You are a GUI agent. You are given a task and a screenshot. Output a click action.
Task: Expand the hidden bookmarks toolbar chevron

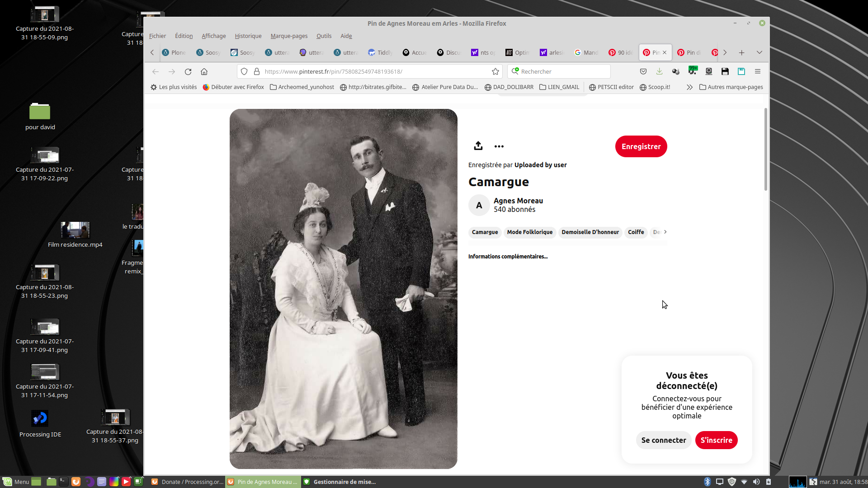tap(689, 87)
